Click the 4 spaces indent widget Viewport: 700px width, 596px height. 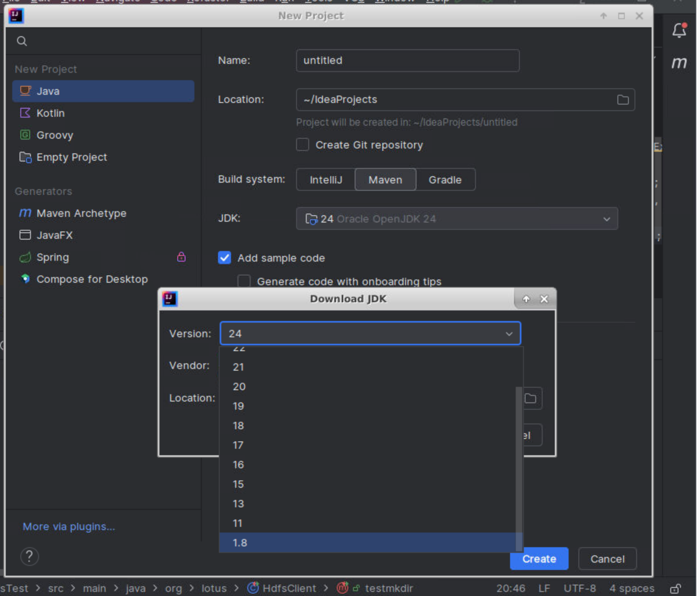click(x=632, y=588)
